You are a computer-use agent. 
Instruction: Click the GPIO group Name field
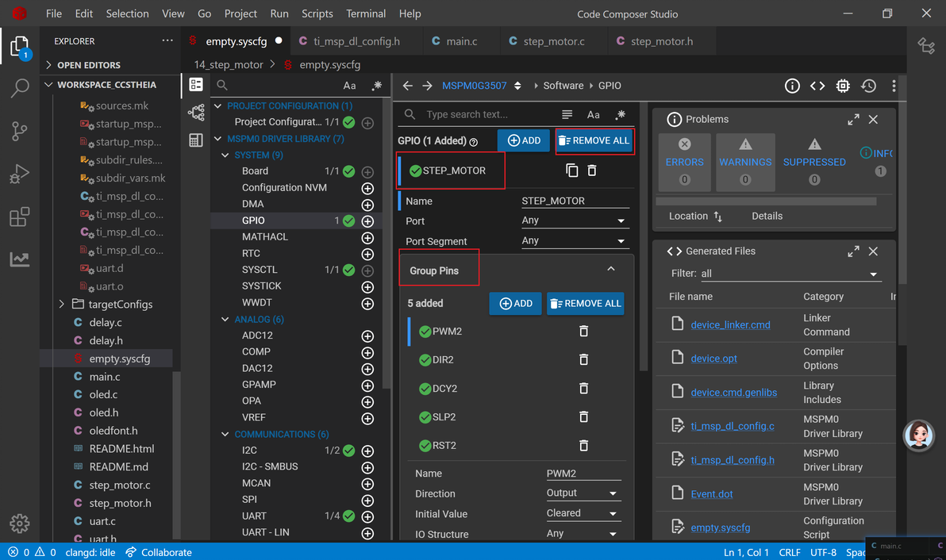point(575,201)
